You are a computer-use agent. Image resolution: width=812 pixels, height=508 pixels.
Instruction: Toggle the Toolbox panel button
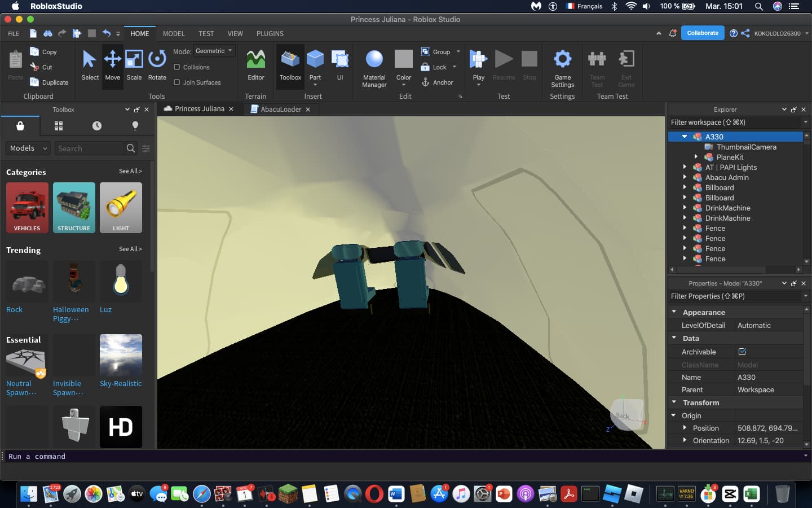click(290, 65)
